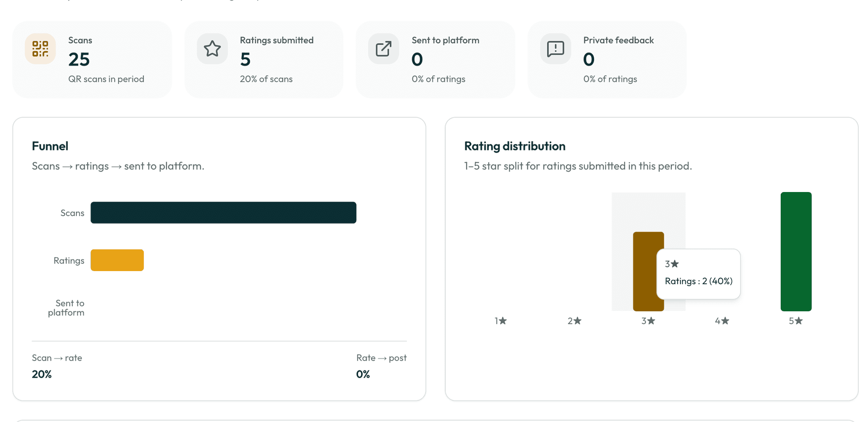Click the external link Sent to platform icon

[x=383, y=49]
